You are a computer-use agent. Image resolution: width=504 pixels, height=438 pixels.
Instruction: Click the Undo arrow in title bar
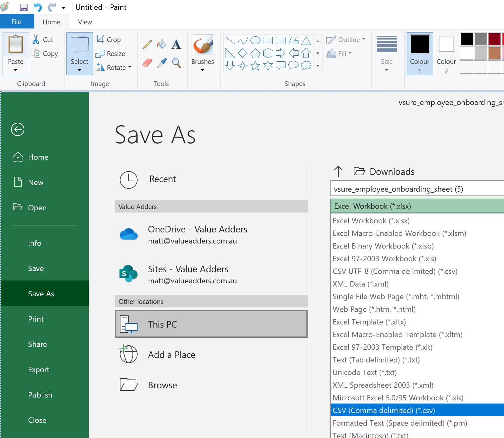tap(38, 7)
